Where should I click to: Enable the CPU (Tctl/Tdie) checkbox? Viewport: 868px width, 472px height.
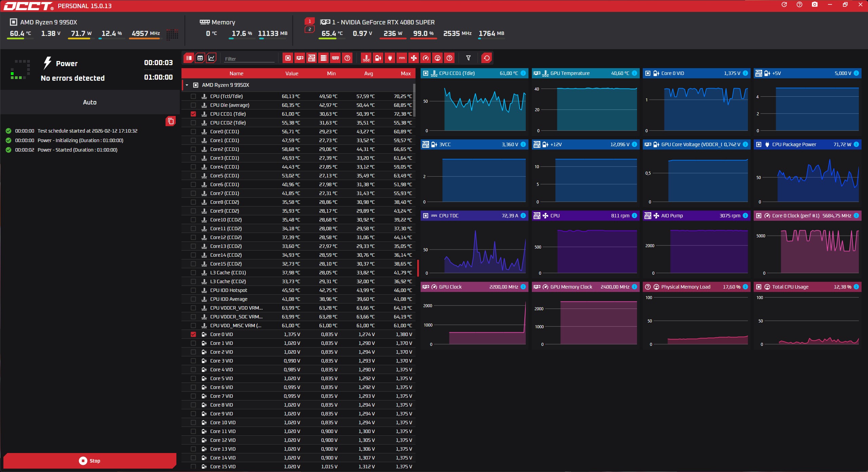point(193,96)
